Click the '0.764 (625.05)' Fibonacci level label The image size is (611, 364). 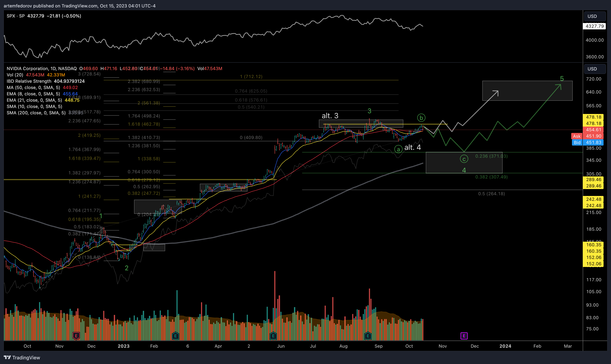(x=251, y=91)
